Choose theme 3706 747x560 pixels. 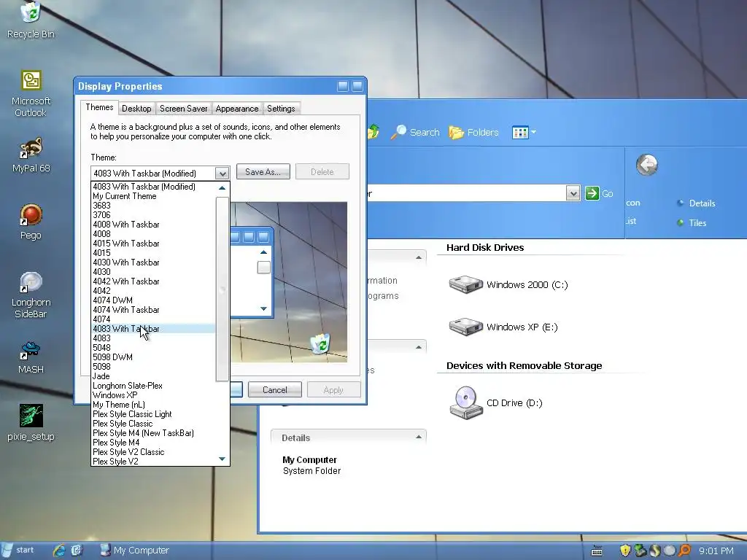pyautogui.click(x=153, y=215)
